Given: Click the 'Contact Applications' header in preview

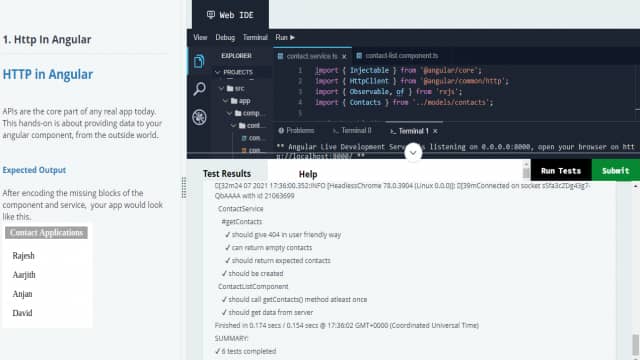Looking at the screenshot, I should click(47, 233).
